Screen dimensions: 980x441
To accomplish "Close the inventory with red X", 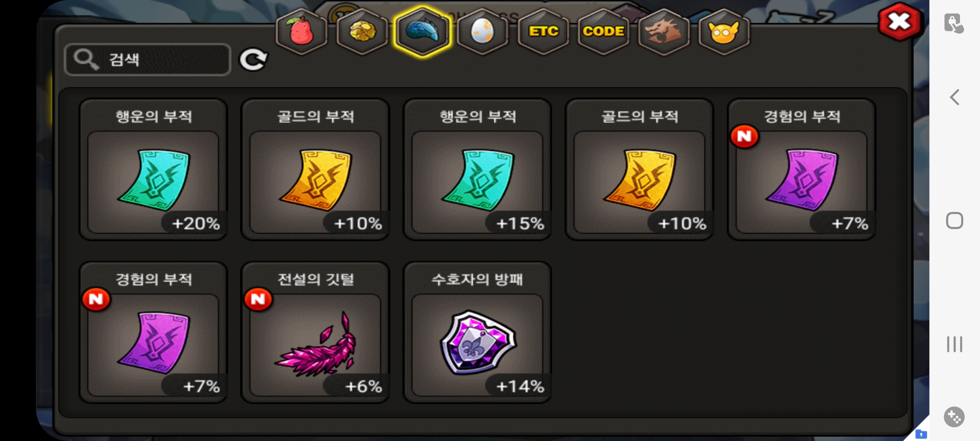I will point(900,21).
